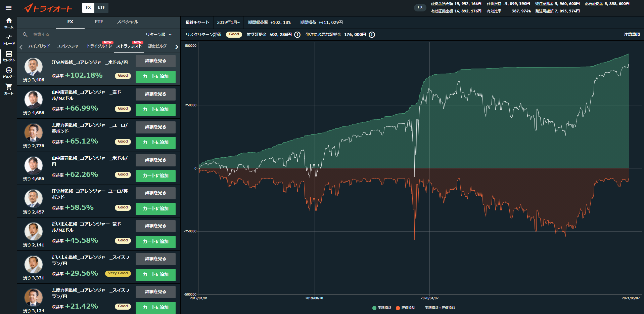View details of the +65.12% strategy

pyautogui.click(x=155, y=127)
